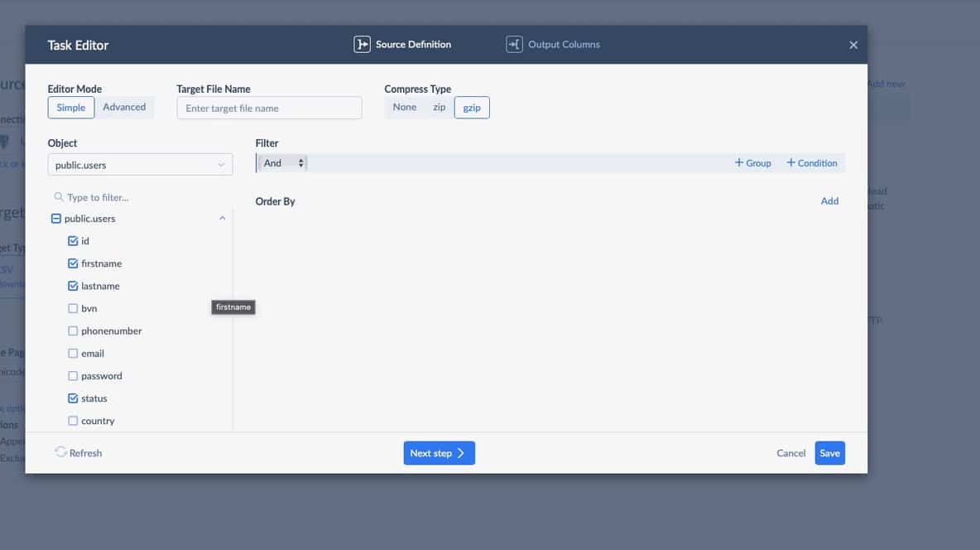The width and height of the screenshot is (980, 550).
Task: Add a filter Condition
Action: coord(812,163)
